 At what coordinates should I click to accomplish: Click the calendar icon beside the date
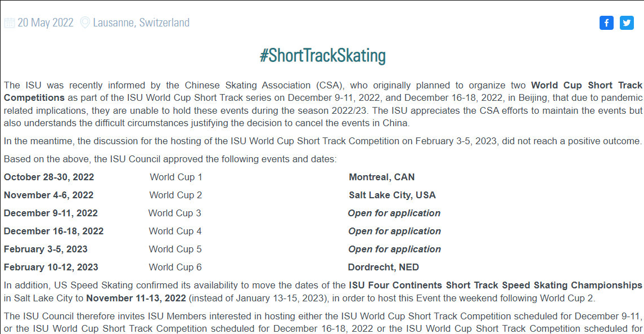pyautogui.click(x=9, y=23)
